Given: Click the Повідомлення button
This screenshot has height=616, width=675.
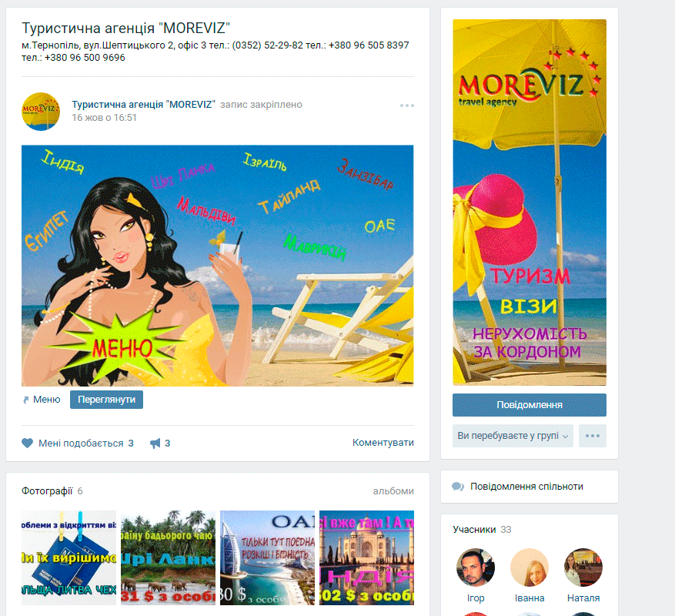Looking at the screenshot, I should click(530, 405).
